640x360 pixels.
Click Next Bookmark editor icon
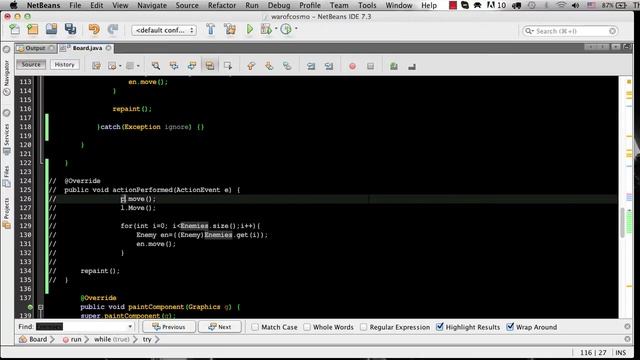pos(269,66)
